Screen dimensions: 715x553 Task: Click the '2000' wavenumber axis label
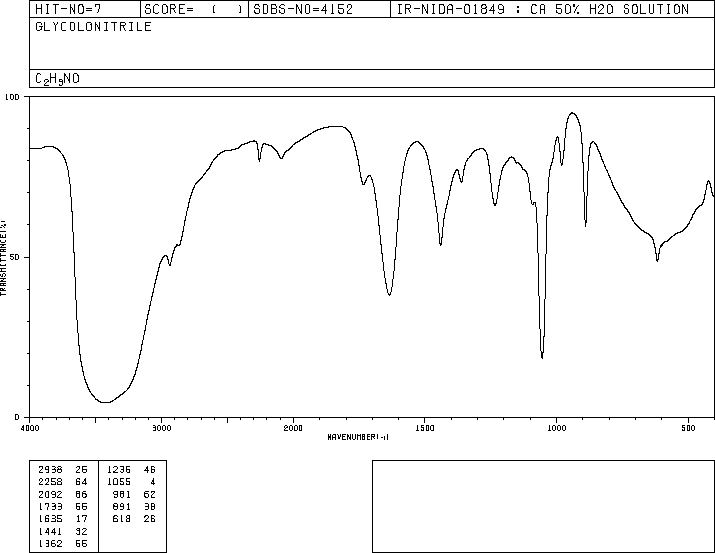(293, 428)
